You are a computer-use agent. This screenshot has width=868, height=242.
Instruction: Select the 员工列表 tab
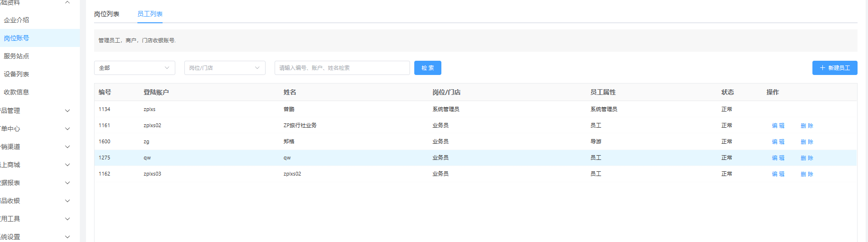pyautogui.click(x=150, y=14)
